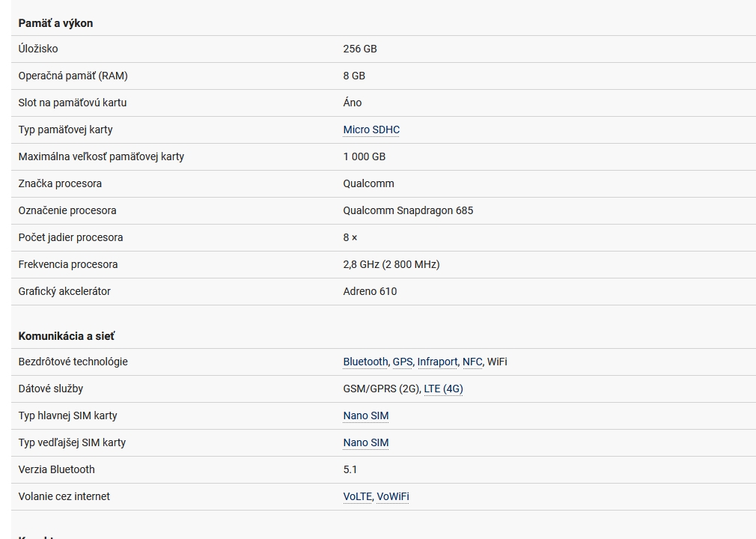The width and height of the screenshot is (756, 539).
Task: Click the Bluetooth link in wireless technologies
Action: 365,362
